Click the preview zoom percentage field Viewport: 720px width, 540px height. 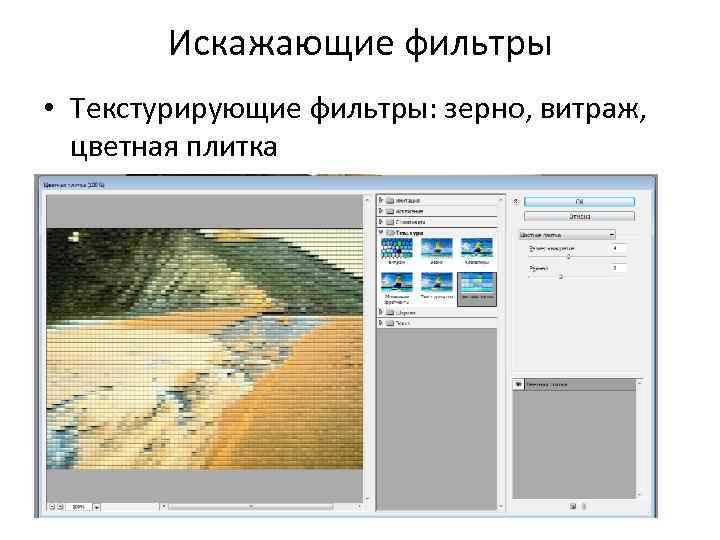[x=79, y=507]
